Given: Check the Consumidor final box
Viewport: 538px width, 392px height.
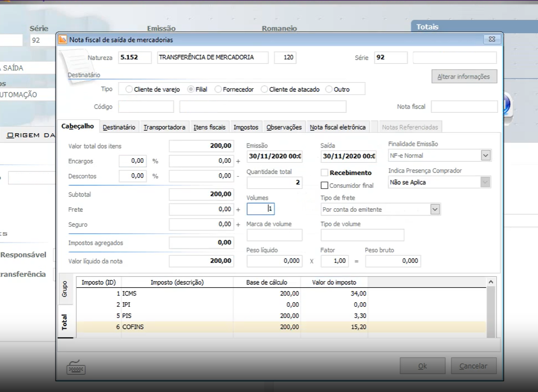Looking at the screenshot, I should pyautogui.click(x=324, y=186).
